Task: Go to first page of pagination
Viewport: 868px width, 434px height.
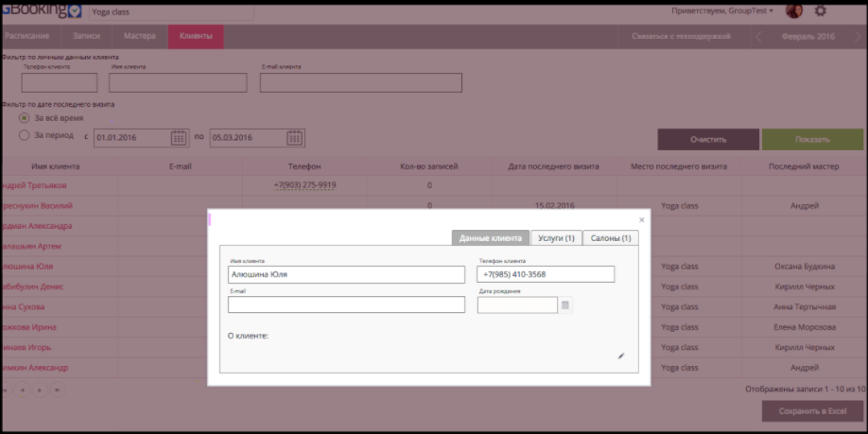Action: pos(5,390)
